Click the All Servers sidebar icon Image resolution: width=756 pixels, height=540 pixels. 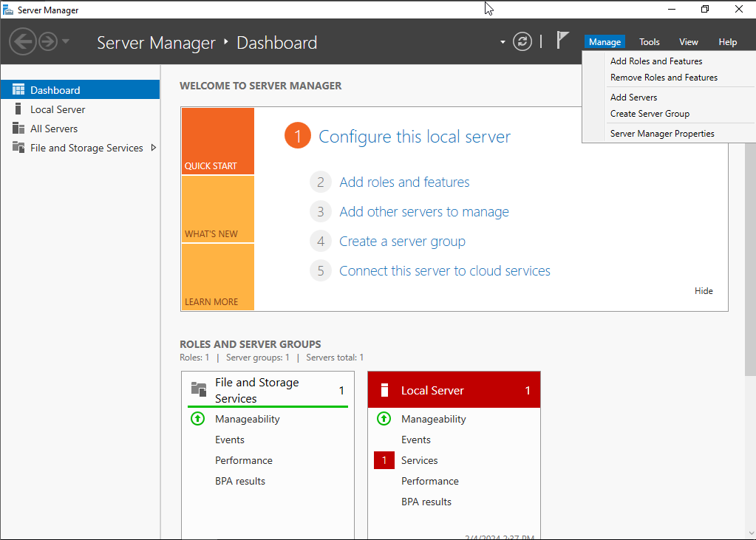18,129
